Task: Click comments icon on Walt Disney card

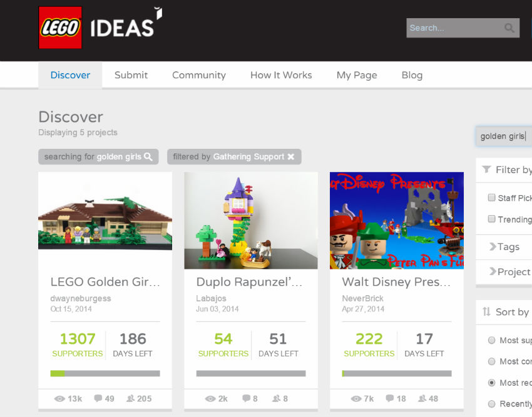Action: point(390,398)
